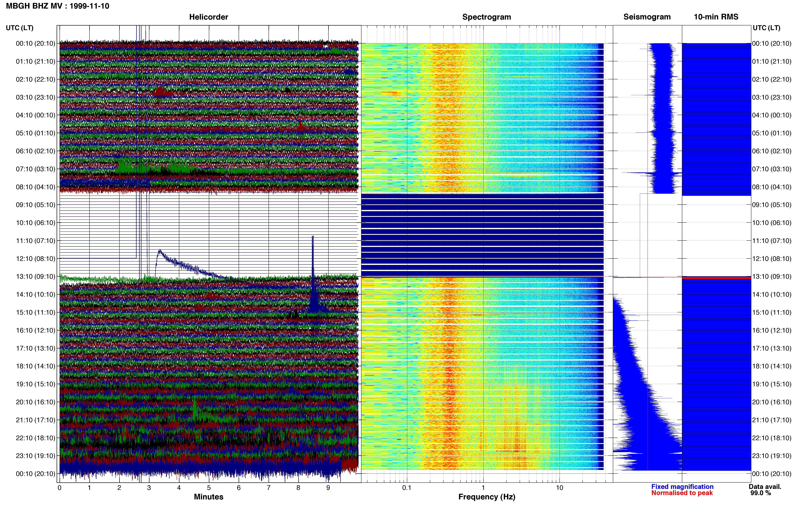
Task: Click the Data avail. label
Action: point(765,486)
